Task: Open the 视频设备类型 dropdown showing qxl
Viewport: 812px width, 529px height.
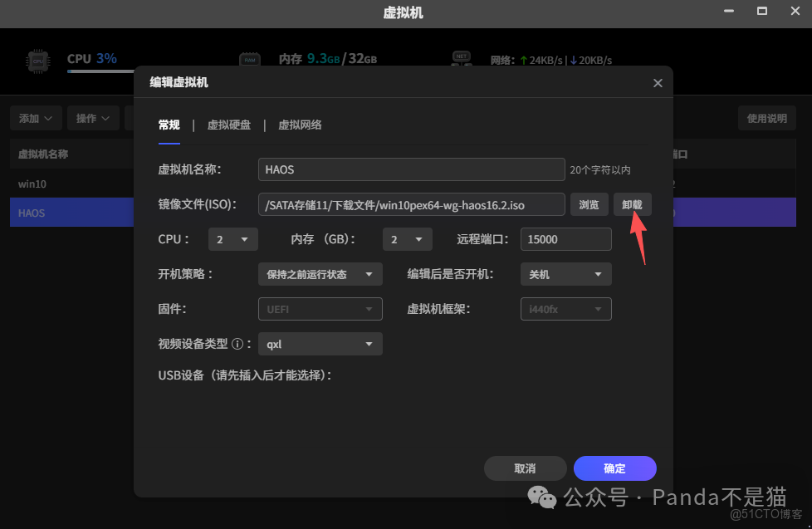Action: (x=320, y=343)
